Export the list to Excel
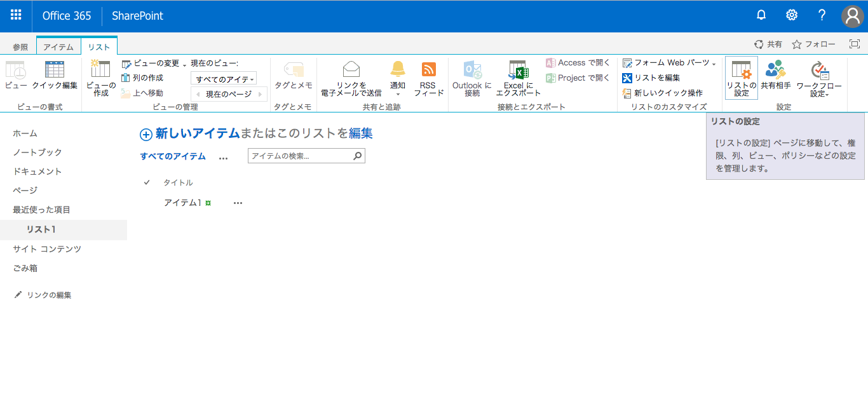The image size is (868, 415). point(518,76)
